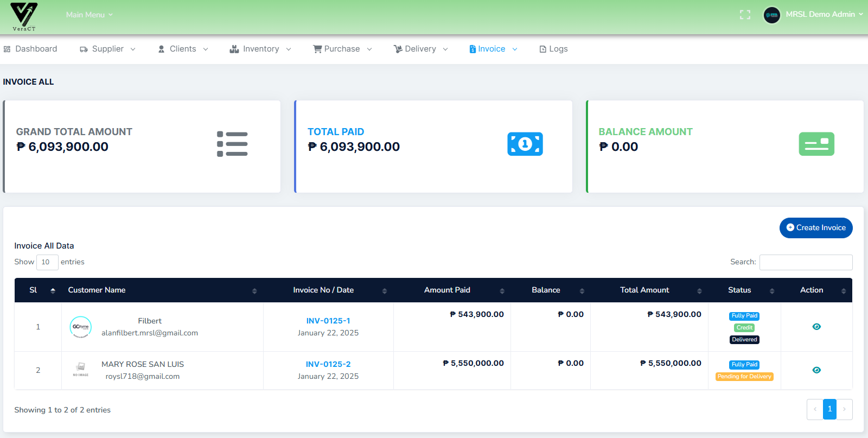This screenshot has height=438, width=868.
Task: Click Fully Paid badge in INV-0125-2 row
Action: coord(744,365)
